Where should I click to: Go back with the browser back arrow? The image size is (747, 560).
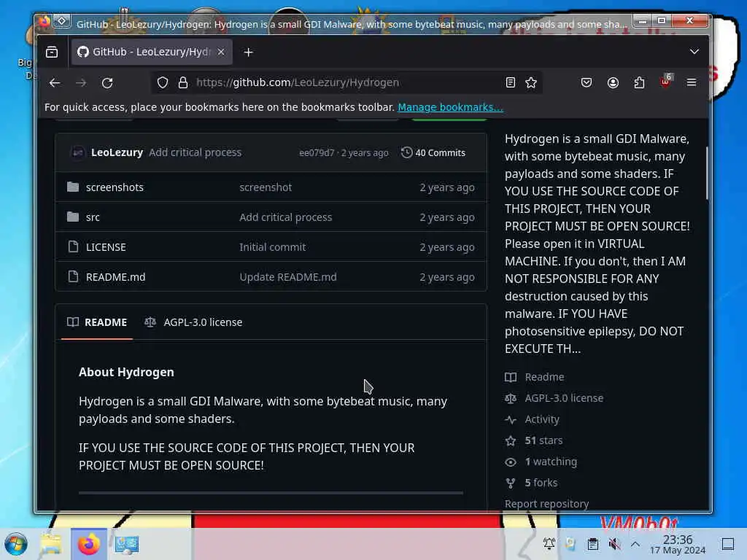[55, 83]
